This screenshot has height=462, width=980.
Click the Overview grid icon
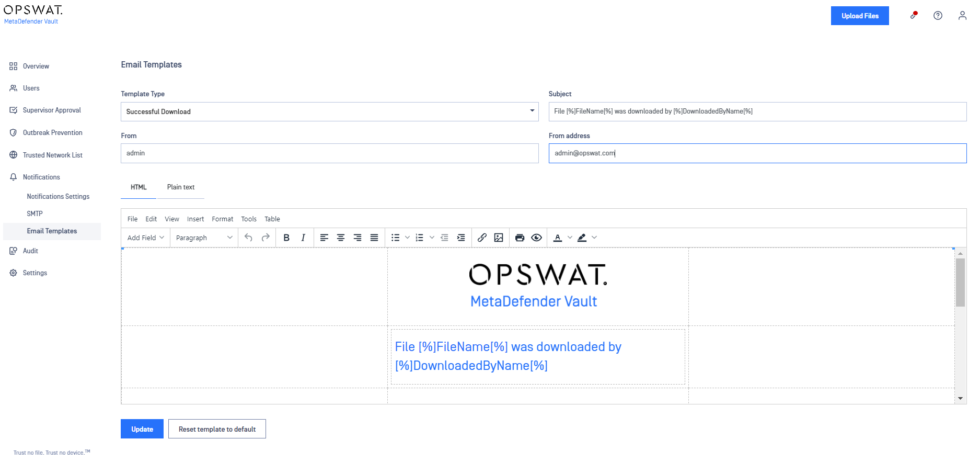(x=14, y=66)
